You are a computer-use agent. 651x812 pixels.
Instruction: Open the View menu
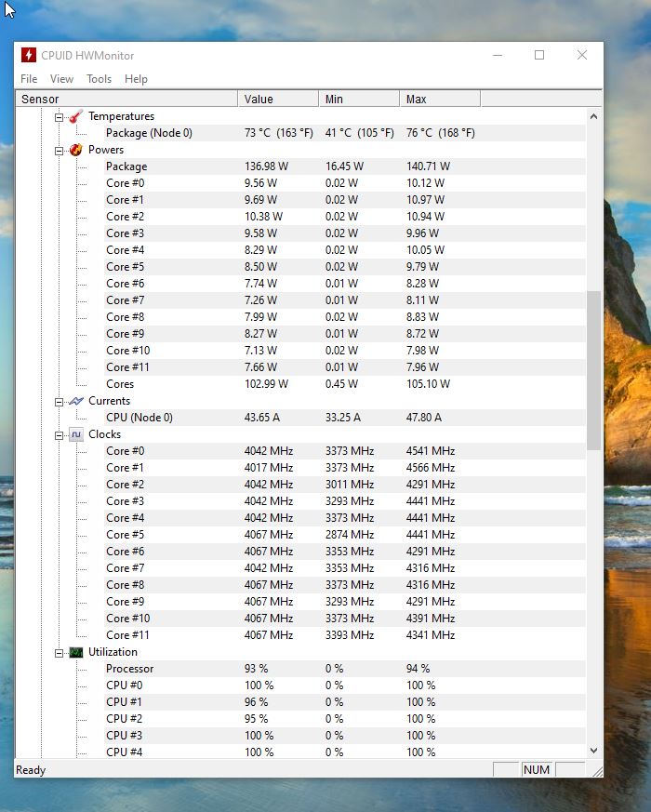point(61,79)
